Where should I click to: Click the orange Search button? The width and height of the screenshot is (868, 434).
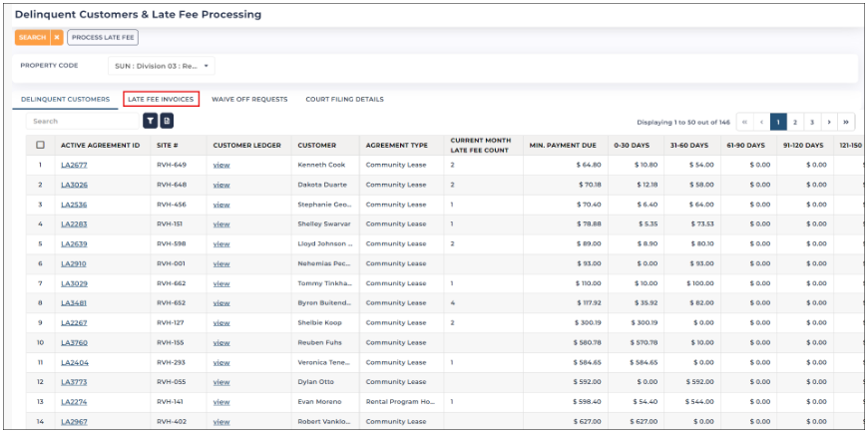32,37
